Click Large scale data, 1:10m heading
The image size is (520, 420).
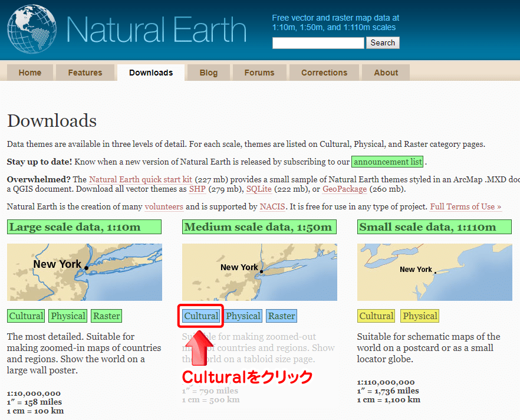[x=84, y=227]
